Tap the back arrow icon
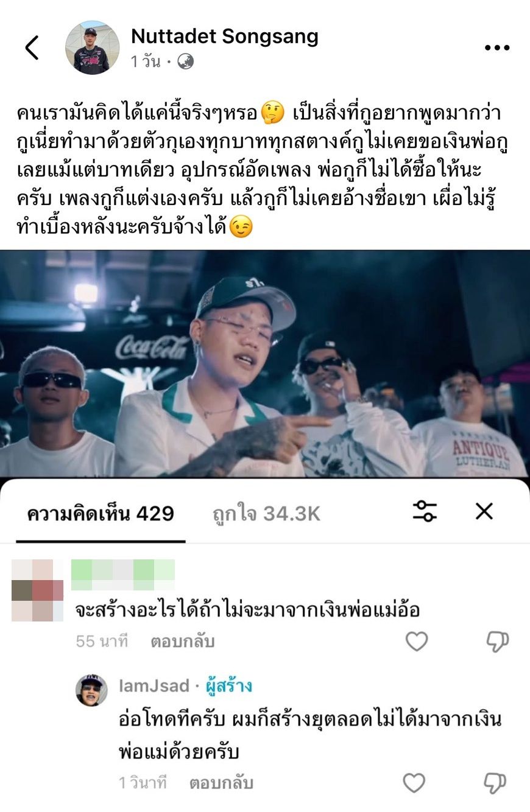This screenshot has width=530, height=812. (x=32, y=47)
